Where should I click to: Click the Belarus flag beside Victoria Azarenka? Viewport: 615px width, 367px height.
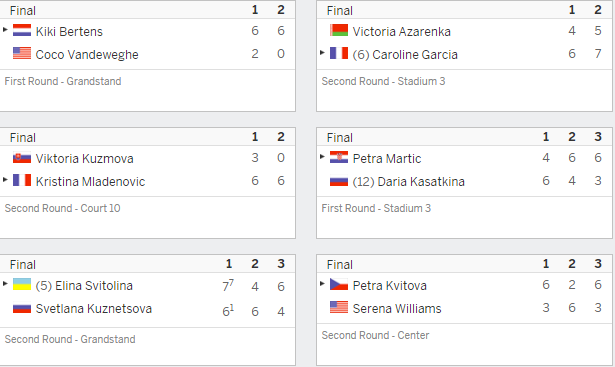(338, 30)
